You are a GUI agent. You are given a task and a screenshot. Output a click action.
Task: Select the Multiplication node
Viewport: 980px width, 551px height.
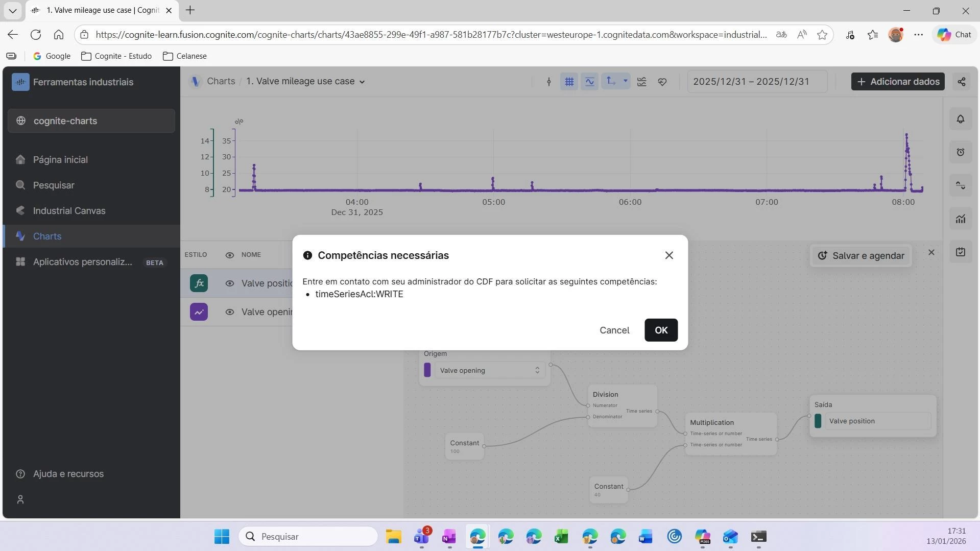point(731,434)
